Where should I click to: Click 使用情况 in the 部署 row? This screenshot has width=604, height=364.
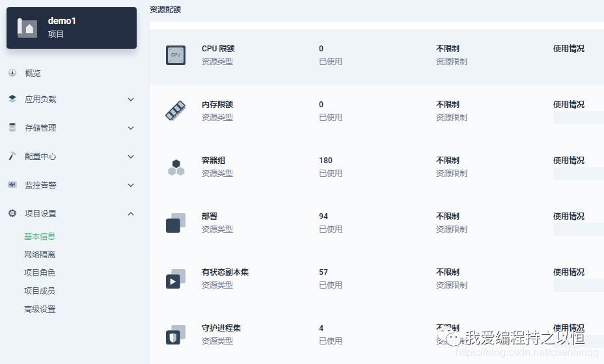coord(569,216)
